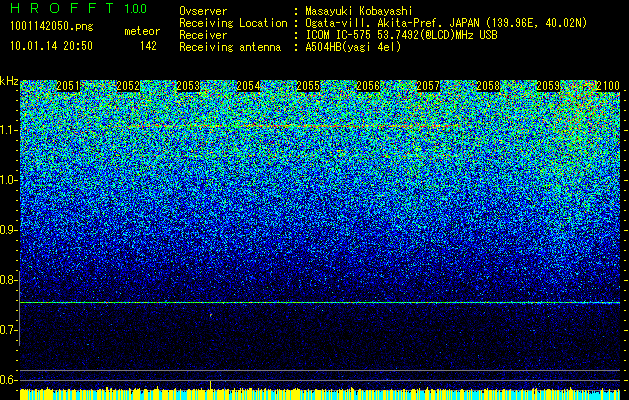Click the 1.0 frequency axis label
The width and height of the screenshot is (629, 400).
coord(9,180)
